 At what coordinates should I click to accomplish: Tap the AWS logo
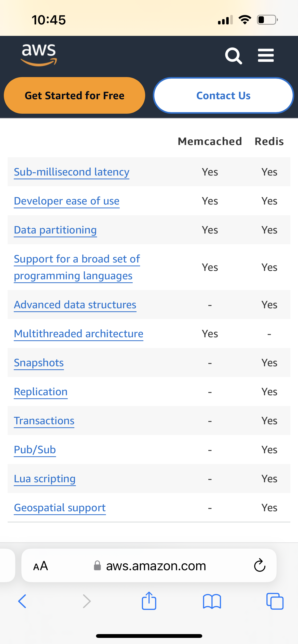(x=39, y=55)
